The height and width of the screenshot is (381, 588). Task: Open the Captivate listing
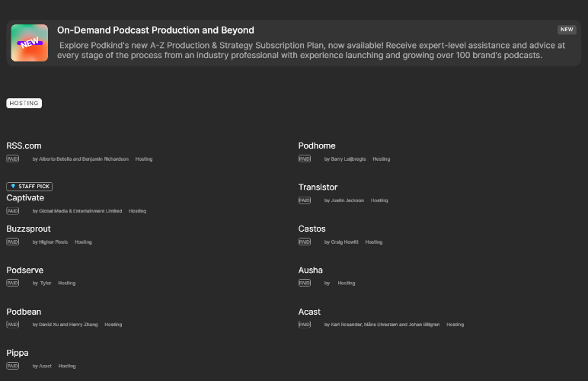(x=25, y=197)
